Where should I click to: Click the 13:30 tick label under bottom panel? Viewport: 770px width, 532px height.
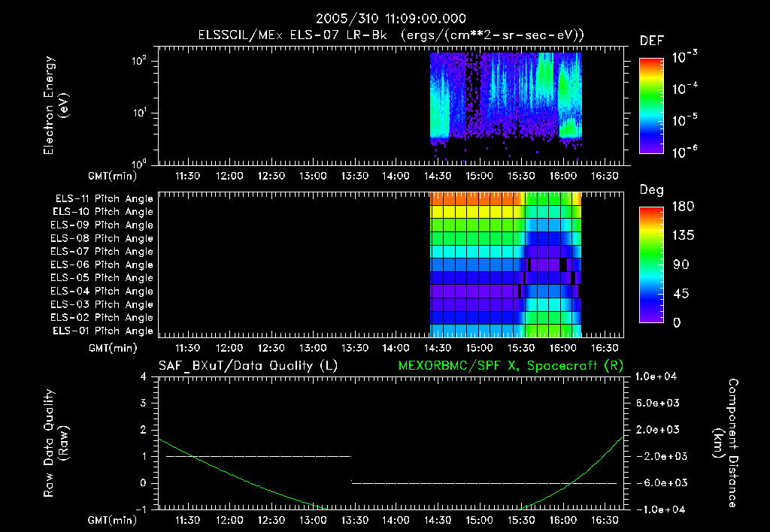tap(355, 520)
